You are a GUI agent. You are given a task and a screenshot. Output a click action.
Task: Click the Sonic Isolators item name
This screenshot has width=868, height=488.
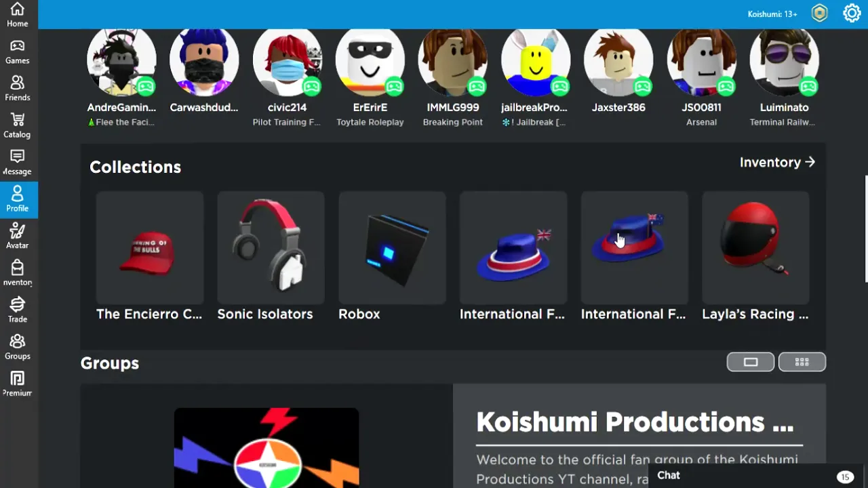265,314
